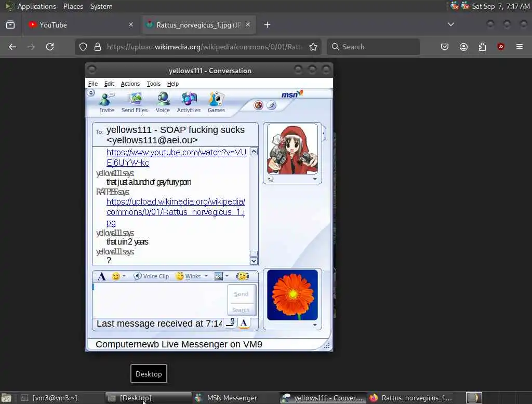
Task: Open the Tools menu
Action: pos(153,84)
